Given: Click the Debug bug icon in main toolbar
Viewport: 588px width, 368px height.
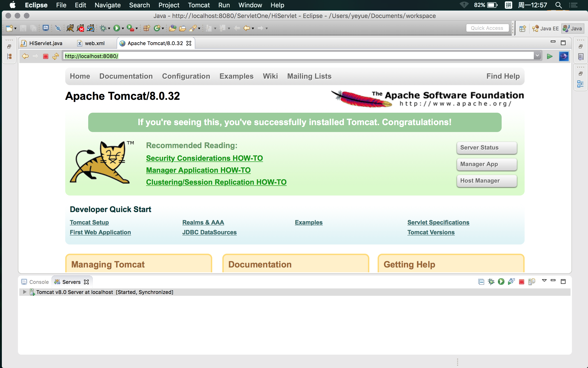Looking at the screenshot, I should click(x=103, y=28).
